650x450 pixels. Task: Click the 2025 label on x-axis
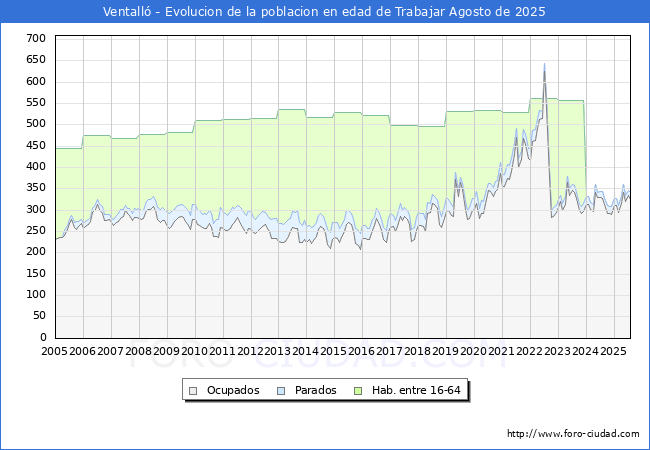pyautogui.click(x=614, y=351)
